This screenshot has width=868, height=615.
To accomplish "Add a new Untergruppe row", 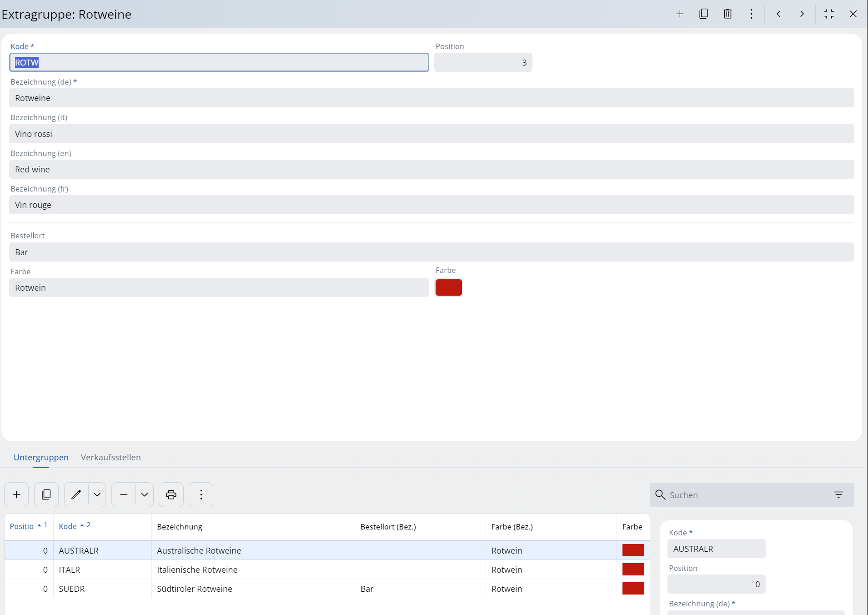I will point(16,494).
